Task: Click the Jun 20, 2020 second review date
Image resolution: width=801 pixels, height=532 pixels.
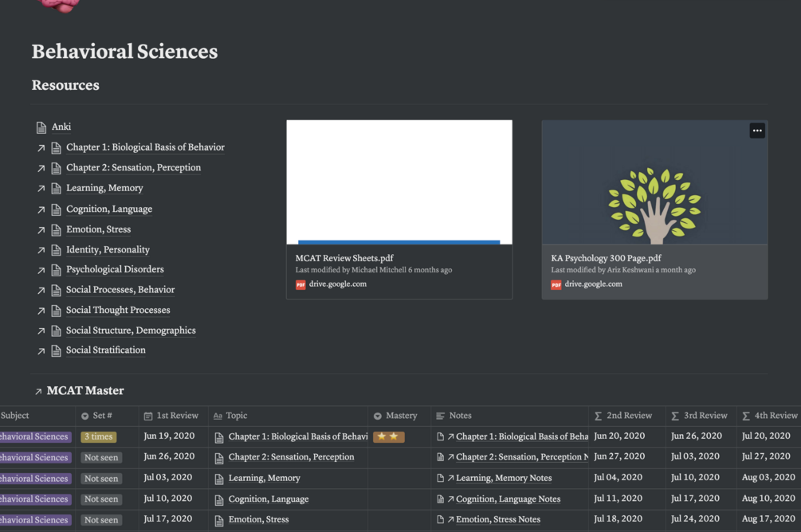Action: coord(619,436)
